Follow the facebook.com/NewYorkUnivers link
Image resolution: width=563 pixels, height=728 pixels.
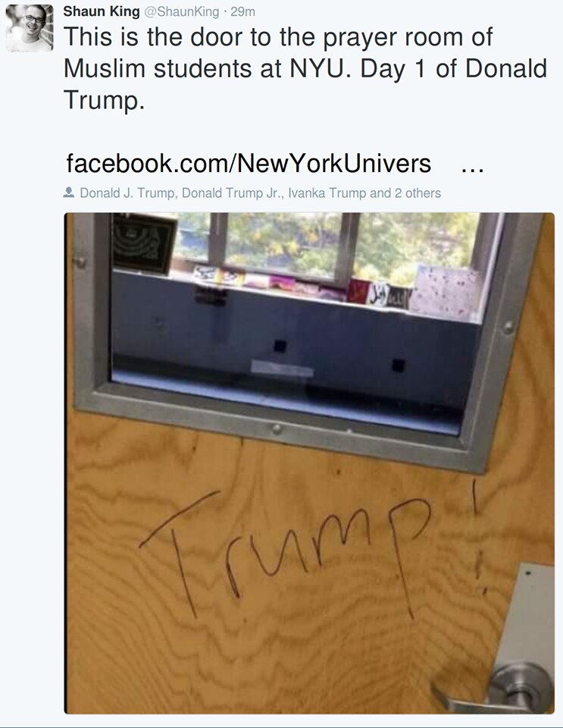point(249,164)
